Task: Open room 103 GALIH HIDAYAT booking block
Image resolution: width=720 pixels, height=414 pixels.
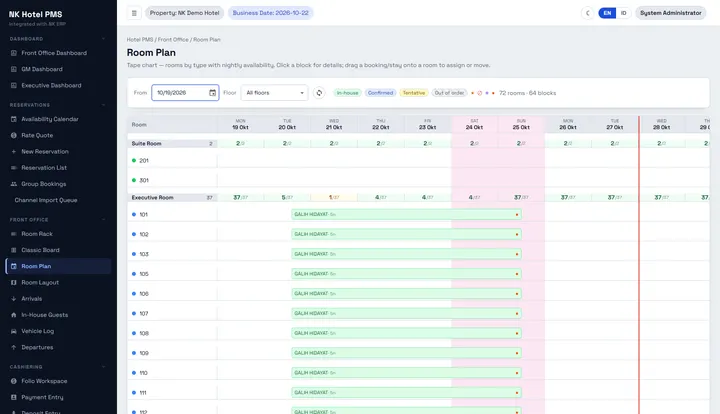Action: click(406, 254)
